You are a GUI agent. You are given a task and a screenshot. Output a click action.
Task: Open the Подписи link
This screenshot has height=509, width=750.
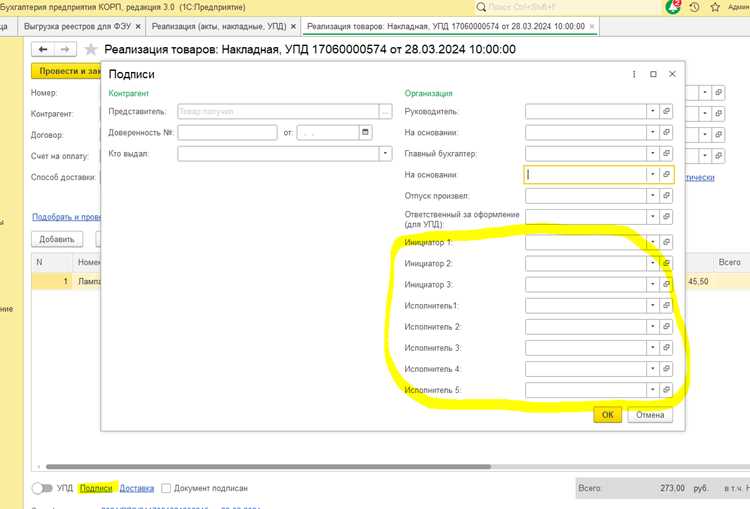[96, 488]
